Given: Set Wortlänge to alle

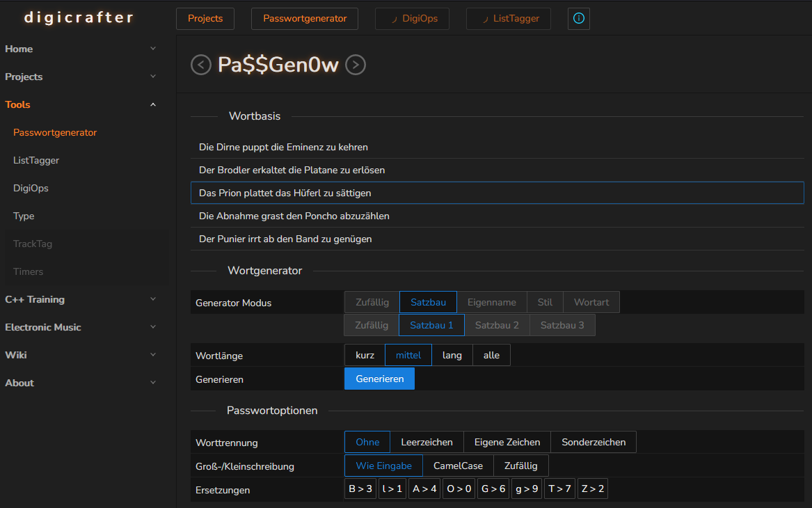Looking at the screenshot, I should point(491,355).
